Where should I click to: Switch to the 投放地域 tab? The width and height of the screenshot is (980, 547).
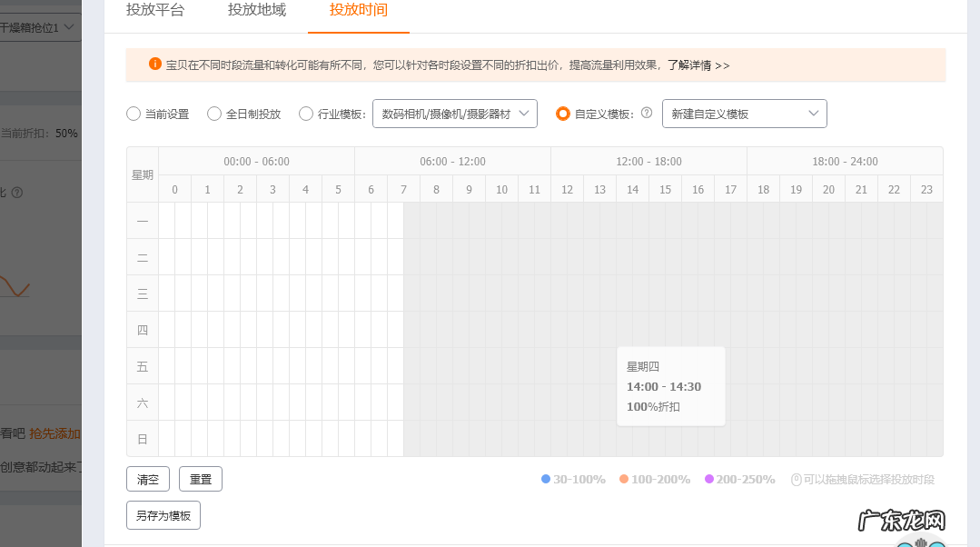(255, 11)
